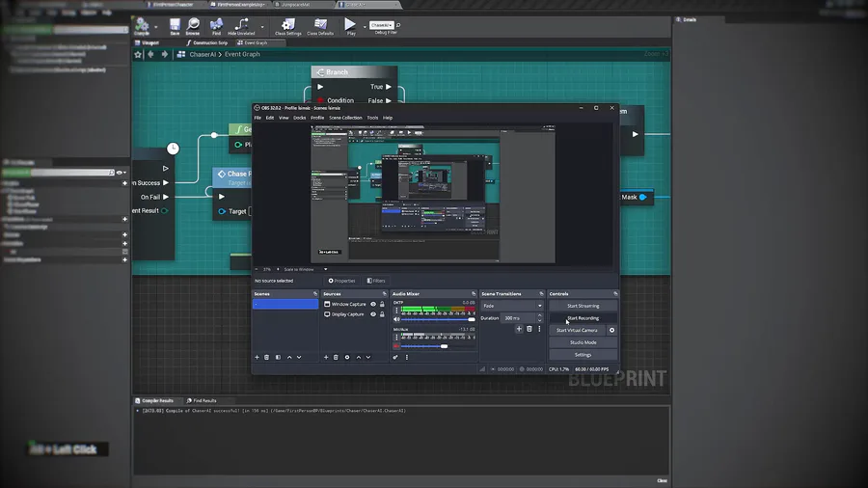Click Start Recording
Screen dimensions: 868x488
(583, 318)
